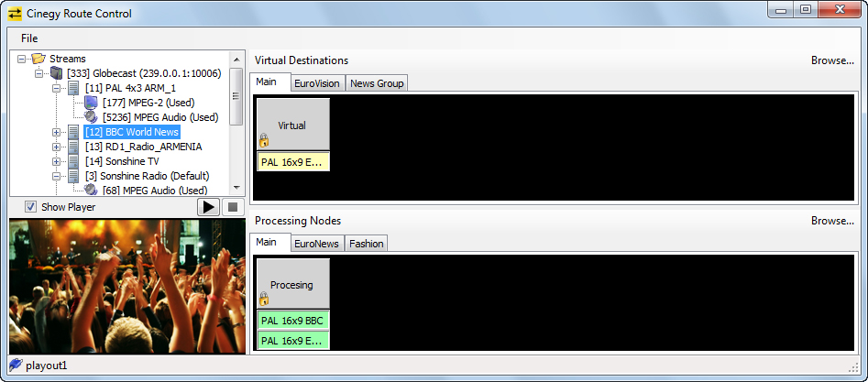Select the green PAL 16x9 BBC output
This screenshot has width=868, height=382.
[291, 321]
